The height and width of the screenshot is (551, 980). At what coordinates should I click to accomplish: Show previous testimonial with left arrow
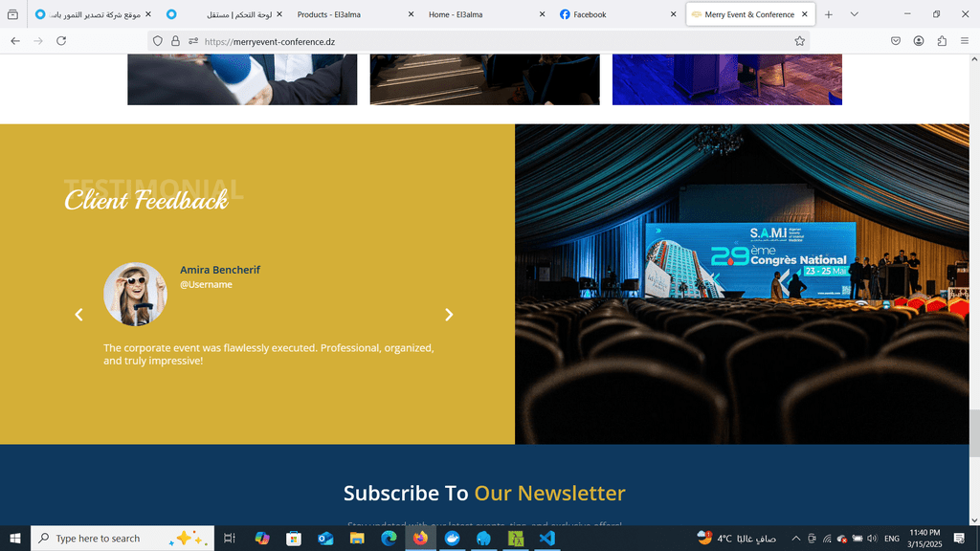click(78, 314)
